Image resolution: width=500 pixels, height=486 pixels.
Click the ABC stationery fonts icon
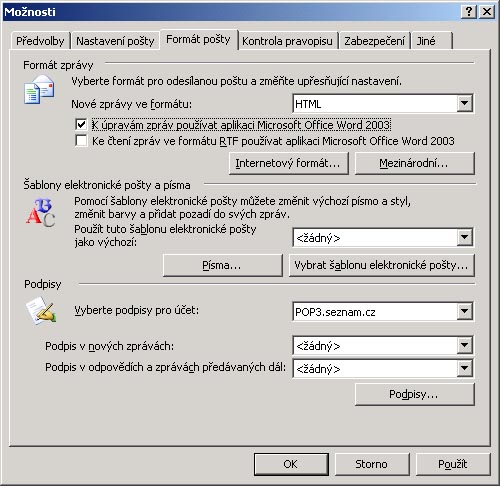point(40,212)
